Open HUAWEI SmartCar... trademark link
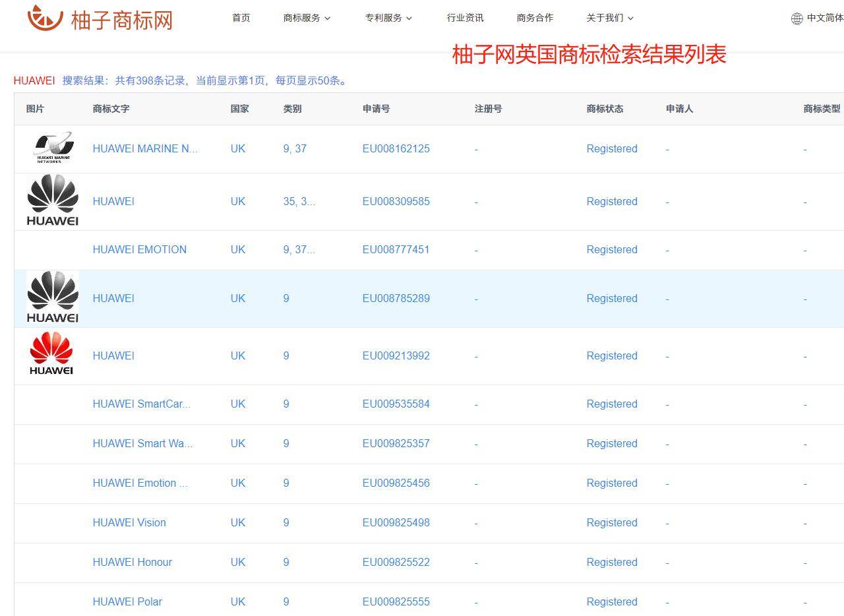This screenshot has height=616, width=844. (142, 404)
